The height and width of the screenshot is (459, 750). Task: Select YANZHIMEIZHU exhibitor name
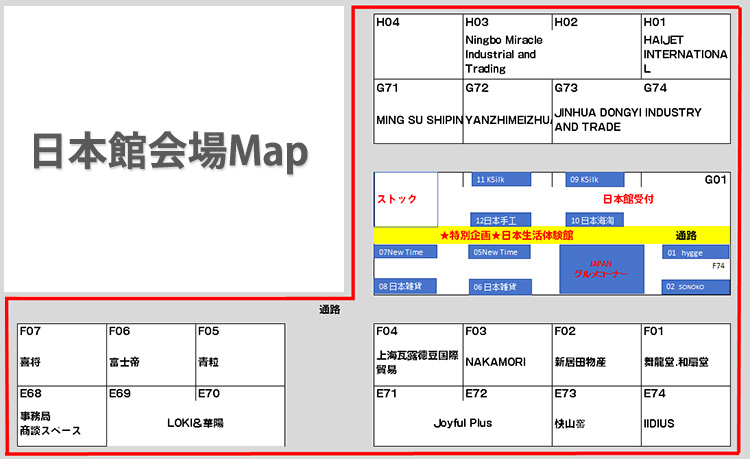(509, 120)
